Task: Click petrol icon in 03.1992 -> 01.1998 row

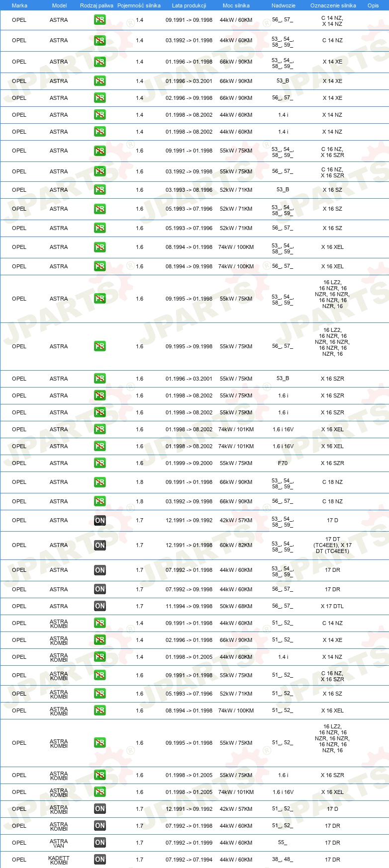Action: click(x=100, y=41)
